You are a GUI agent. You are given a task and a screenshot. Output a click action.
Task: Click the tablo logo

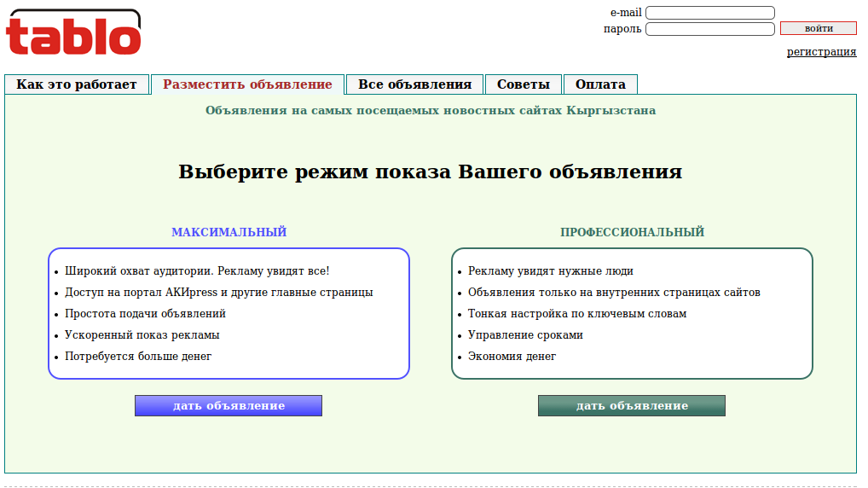tap(73, 32)
